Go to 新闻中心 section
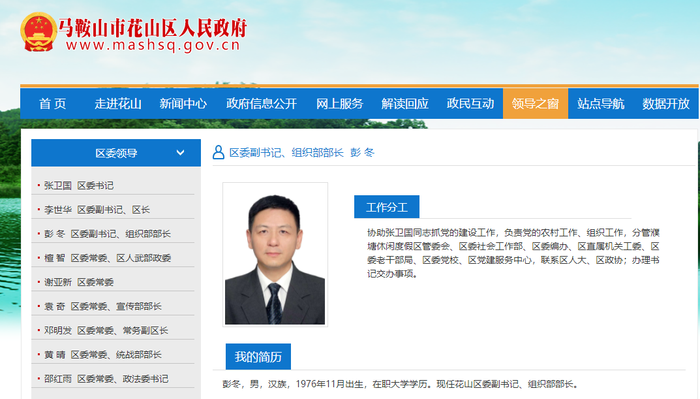Image resolution: width=700 pixels, height=399 pixels. (x=183, y=104)
